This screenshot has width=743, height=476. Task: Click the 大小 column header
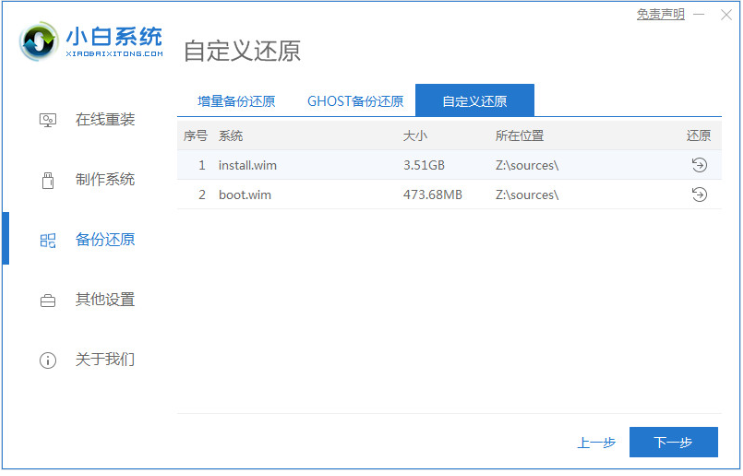click(x=415, y=136)
